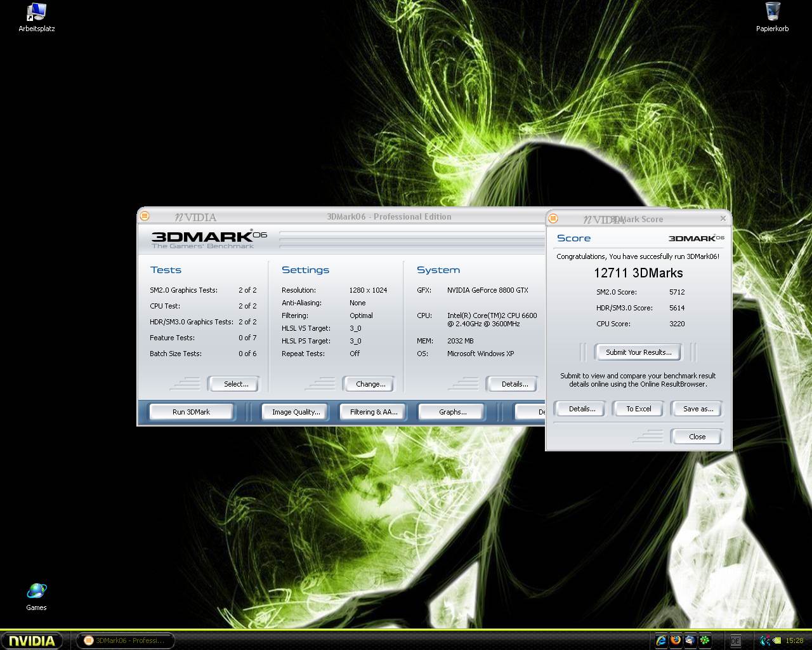
Task: Click the Run 3DMark button
Action: pyautogui.click(x=191, y=412)
